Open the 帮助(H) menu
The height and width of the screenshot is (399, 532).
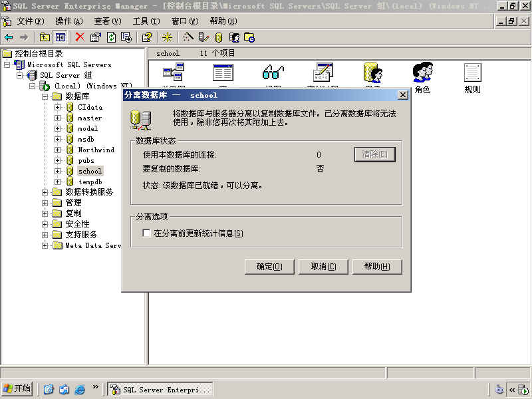click(223, 21)
